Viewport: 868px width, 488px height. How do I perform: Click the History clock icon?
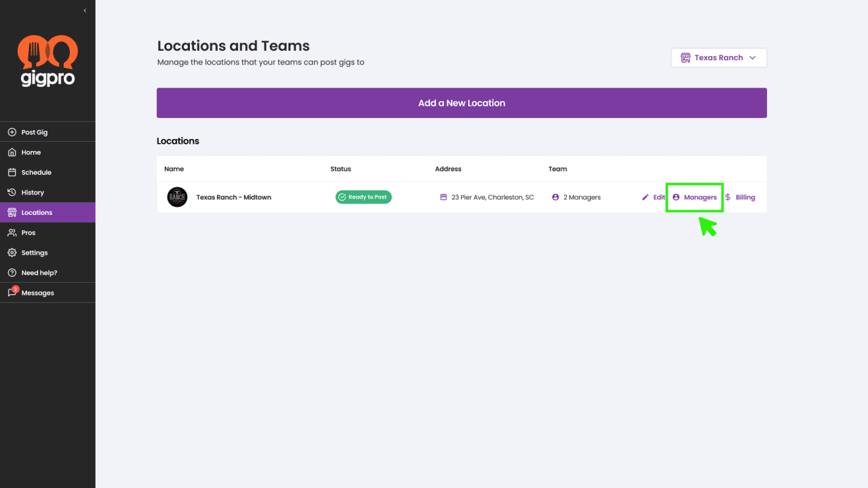(12, 192)
